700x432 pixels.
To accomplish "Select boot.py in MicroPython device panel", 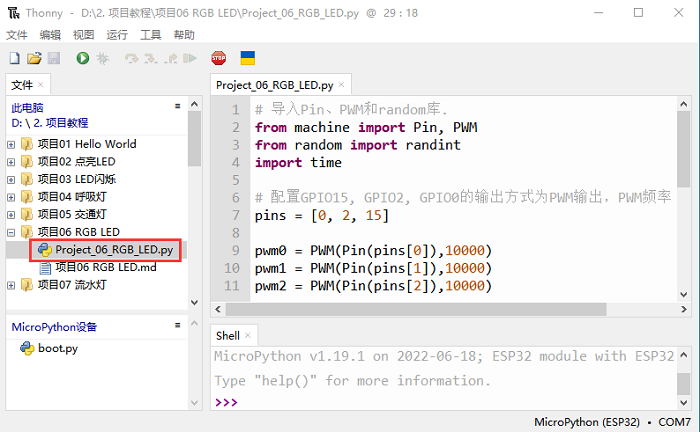I will pyautogui.click(x=57, y=348).
